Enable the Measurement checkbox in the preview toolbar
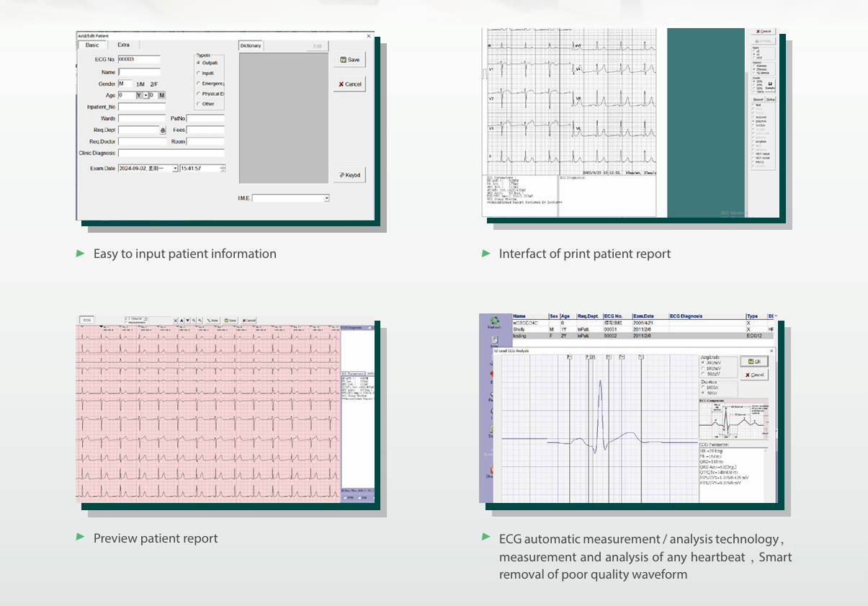Image resolution: width=868 pixels, height=606 pixels. click(x=127, y=323)
